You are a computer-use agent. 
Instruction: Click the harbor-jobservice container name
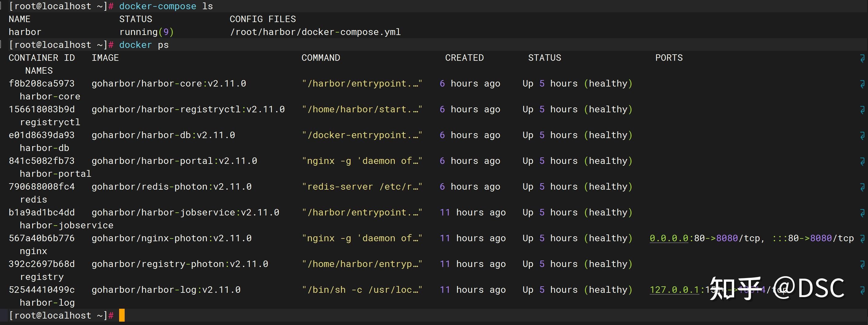[x=66, y=225]
